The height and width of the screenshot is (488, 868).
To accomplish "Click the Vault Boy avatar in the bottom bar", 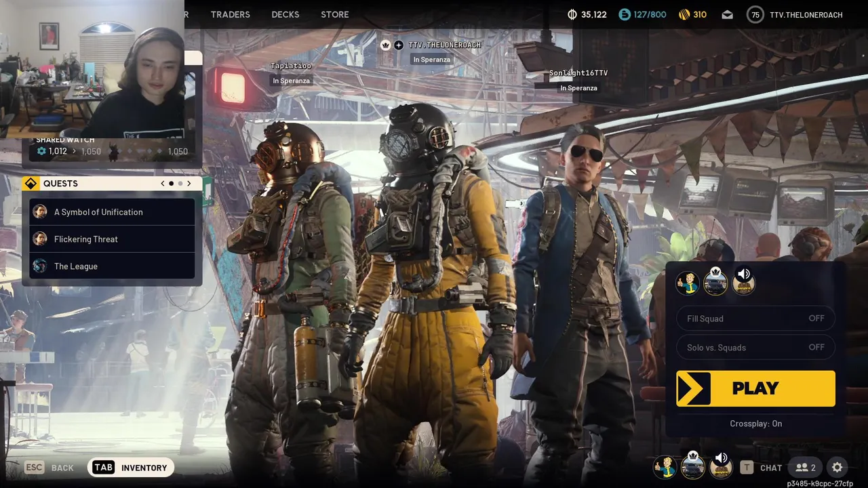I will click(665, 467).
